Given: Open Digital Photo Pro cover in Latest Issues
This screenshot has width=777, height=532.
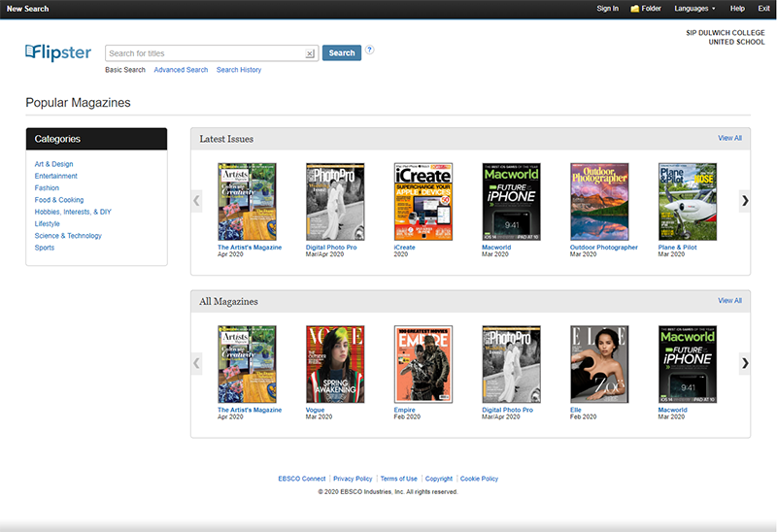Looking at the screenshot, I should tap(335, 202).
